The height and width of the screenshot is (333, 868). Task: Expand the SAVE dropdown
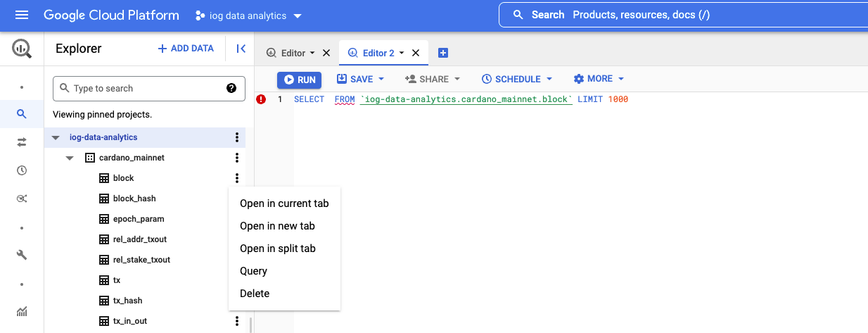click(381, 80)
